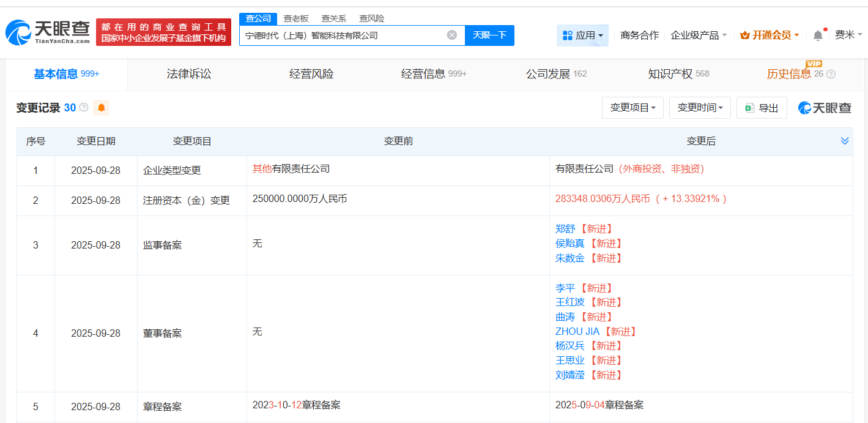Open the ZHOU JIA director link

pyautogui.click(x=577, y=331)
